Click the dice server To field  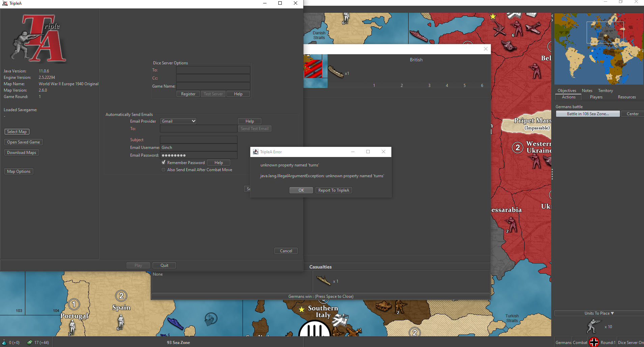[213, 70]
